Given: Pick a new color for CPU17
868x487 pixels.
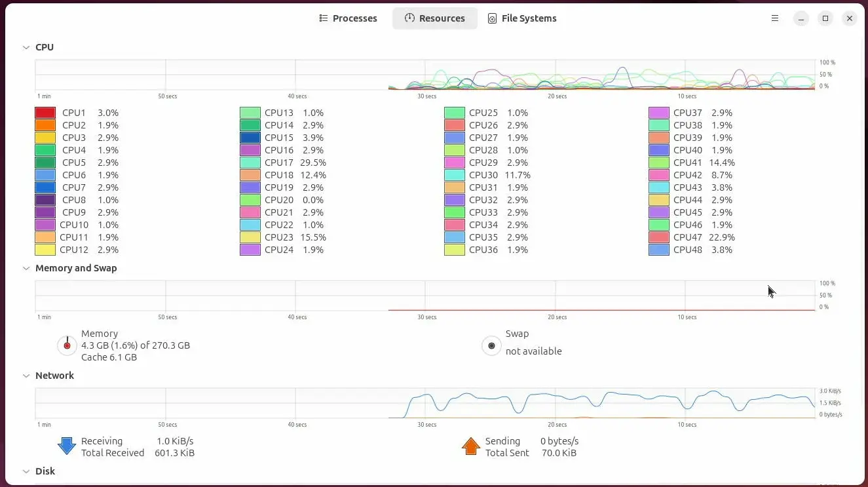Looking at the screenshot, I should pyautogui.click(x=250, y=163).
